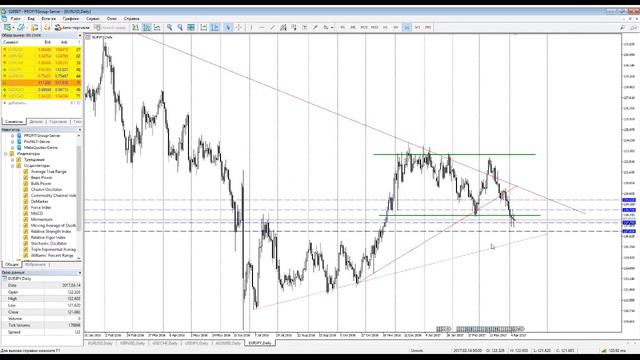640x360 pixels.
Task: Select Bulls Power indicator
Action: [x=41, y=184]
